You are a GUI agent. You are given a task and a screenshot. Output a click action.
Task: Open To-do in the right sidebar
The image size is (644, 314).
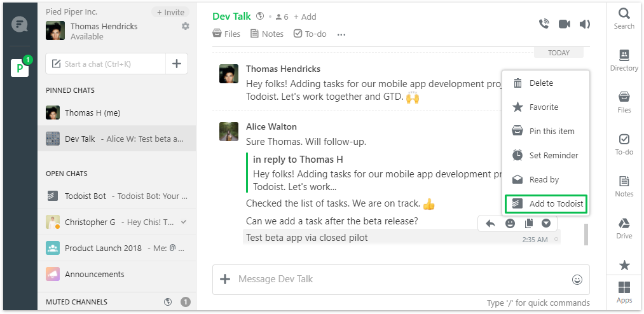click(624, 144)
